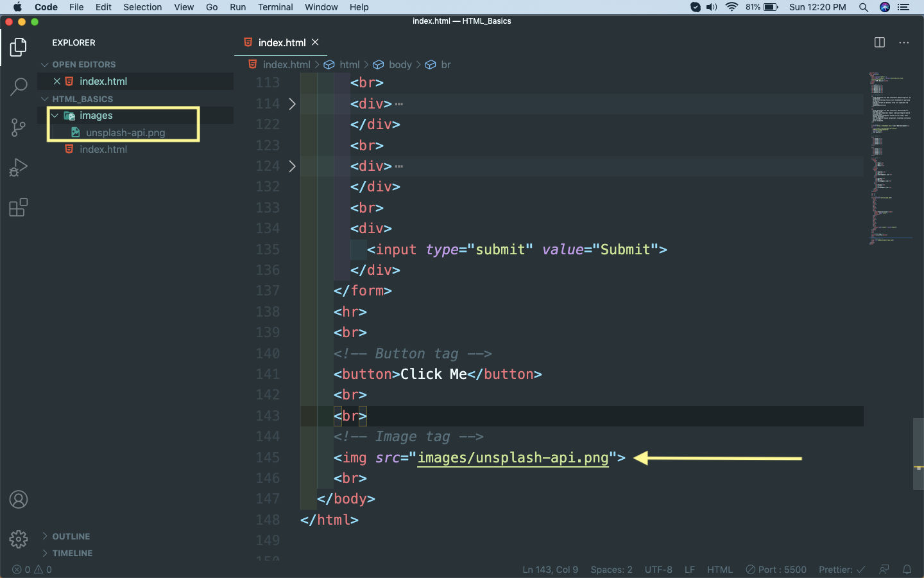Open the notifications bell in status bar

(907, 570)
